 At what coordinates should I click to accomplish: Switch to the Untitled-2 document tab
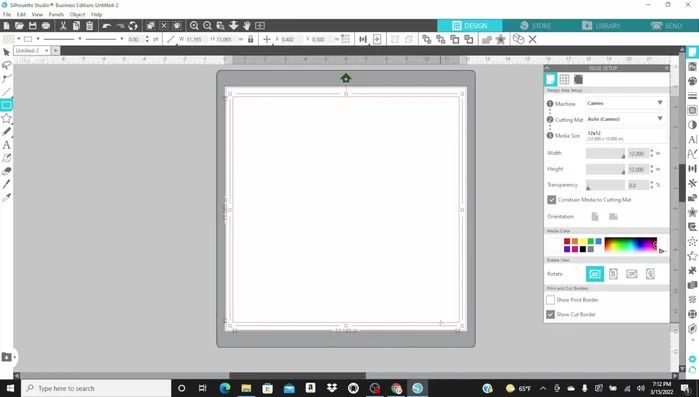28,51
